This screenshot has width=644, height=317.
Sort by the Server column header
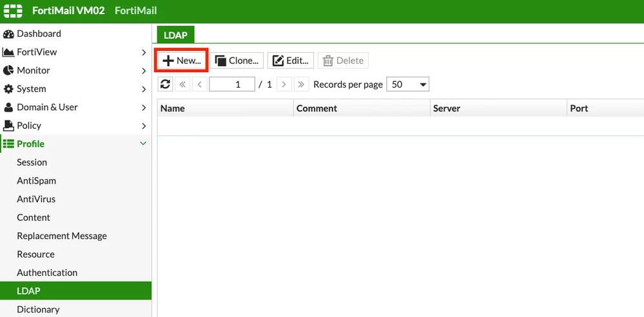click(x=498, y=108)
